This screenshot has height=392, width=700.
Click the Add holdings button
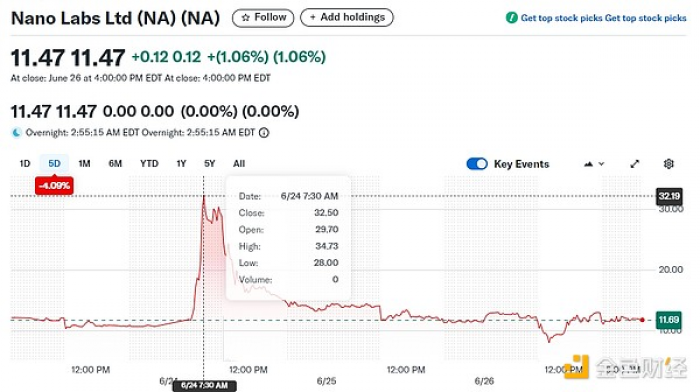347,17
